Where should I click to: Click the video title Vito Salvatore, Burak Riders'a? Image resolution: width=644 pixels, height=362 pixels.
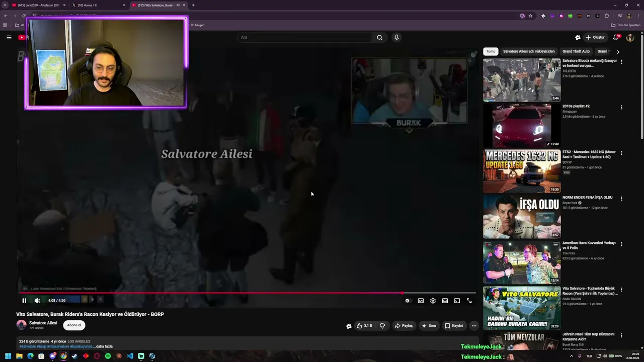(x=90, y=314)
